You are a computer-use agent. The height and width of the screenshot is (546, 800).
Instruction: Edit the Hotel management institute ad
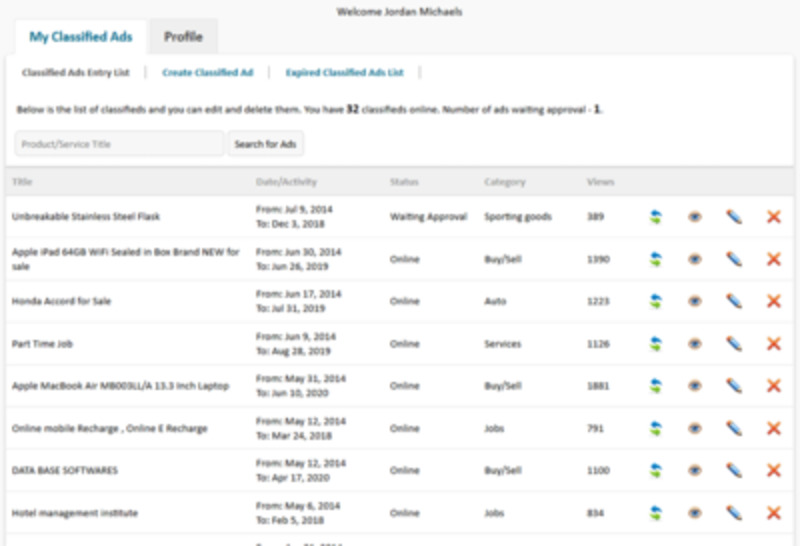coord(734,513)
